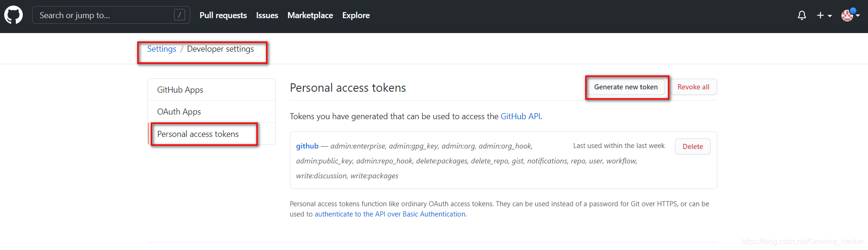Select OAuth Apps in the sidebar

tap(212, 112)
